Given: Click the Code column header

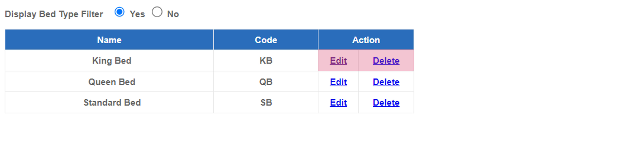Looking at the screenshot, I should click(x=266, y=40).
